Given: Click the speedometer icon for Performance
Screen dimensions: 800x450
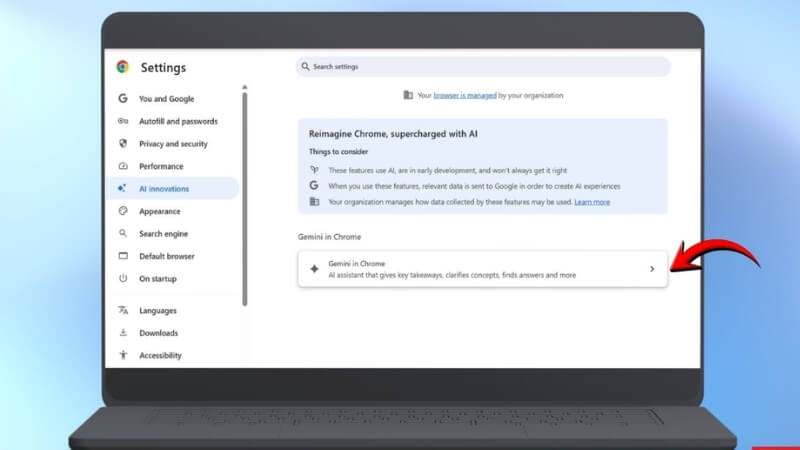Looking at the screenshot, I should (123, 166).
